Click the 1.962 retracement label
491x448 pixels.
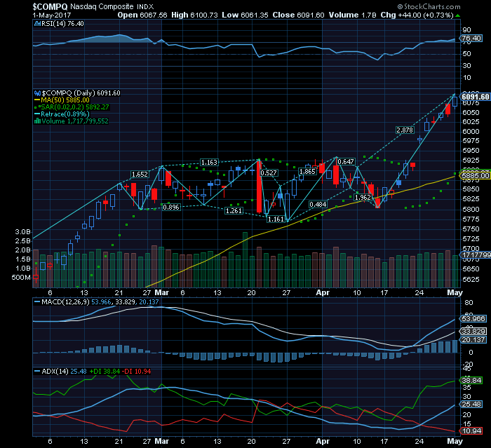point(363,197)
